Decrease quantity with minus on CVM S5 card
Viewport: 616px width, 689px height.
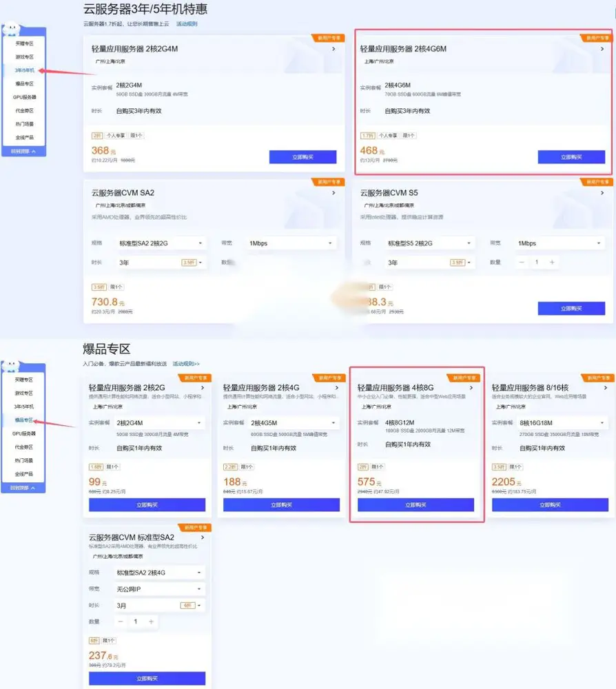click(522, 262)
